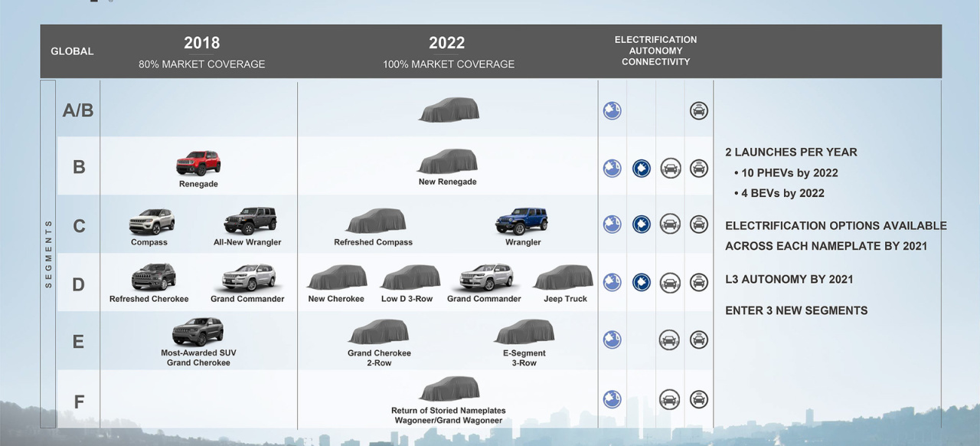Click the Grand Cherokee image in 2018 column
The height and width of the screenshot is (446, 980).
[x=198, y=332]
